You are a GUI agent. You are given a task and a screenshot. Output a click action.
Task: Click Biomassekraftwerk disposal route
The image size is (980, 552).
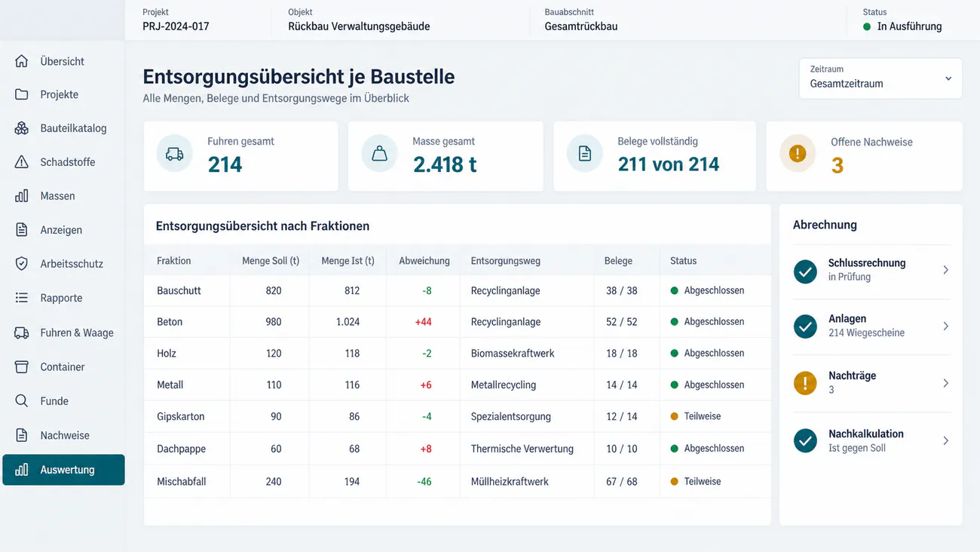click(x=513, y=353)
